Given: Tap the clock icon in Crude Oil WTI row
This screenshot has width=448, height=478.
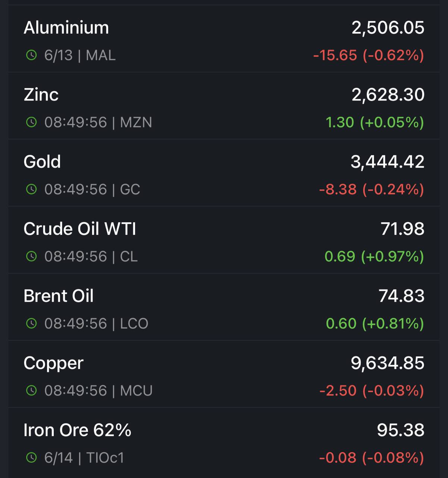Looking at the screenshot, I should 31,257.
